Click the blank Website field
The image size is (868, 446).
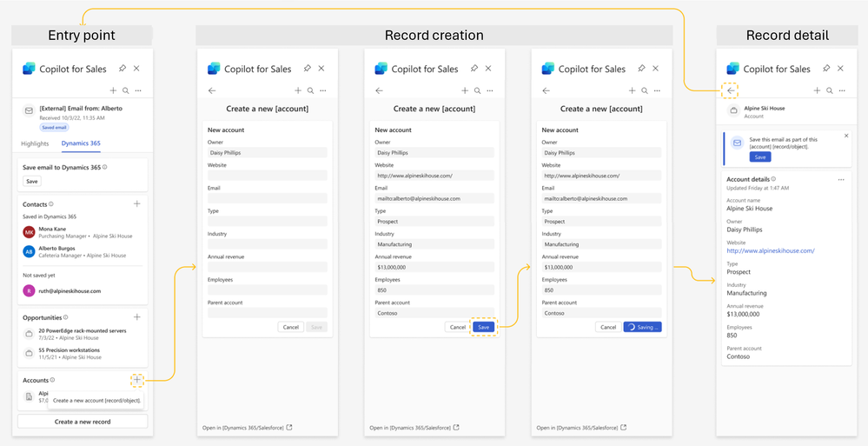click(x=268, y=175)
